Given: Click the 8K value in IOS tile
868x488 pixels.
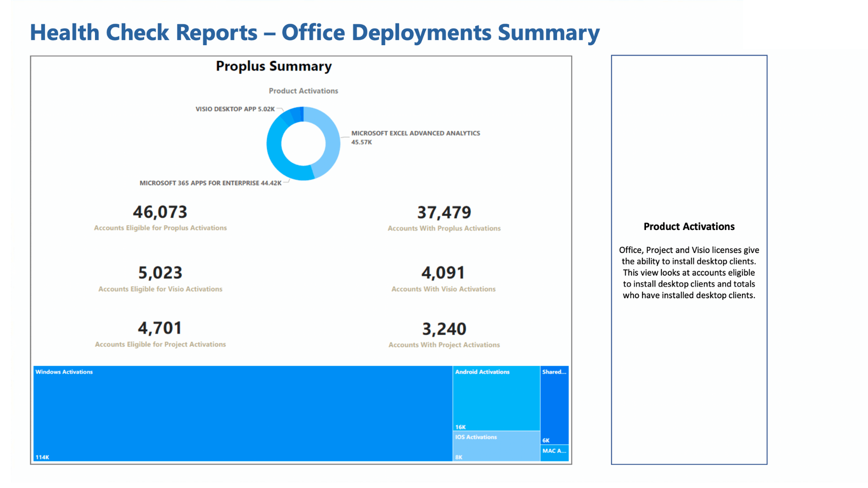Looking at the screenshot, I should tap(459, 457).
